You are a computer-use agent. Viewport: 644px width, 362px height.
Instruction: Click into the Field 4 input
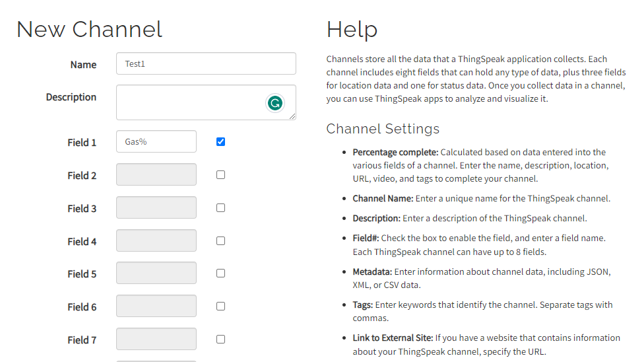(x=156, y=240)
